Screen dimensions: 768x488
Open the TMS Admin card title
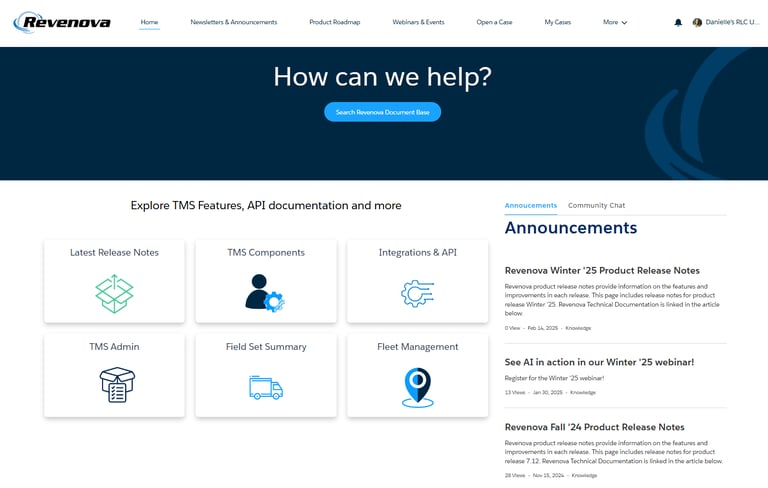coord(114,347)
